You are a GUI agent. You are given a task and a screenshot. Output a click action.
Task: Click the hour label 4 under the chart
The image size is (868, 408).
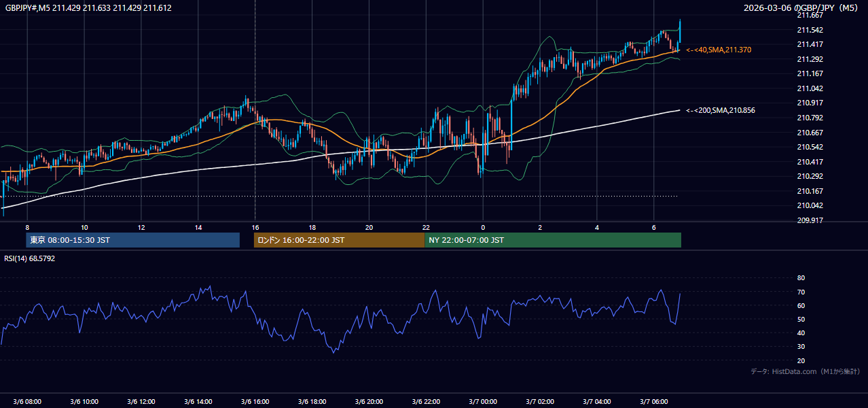click(597, 227)
